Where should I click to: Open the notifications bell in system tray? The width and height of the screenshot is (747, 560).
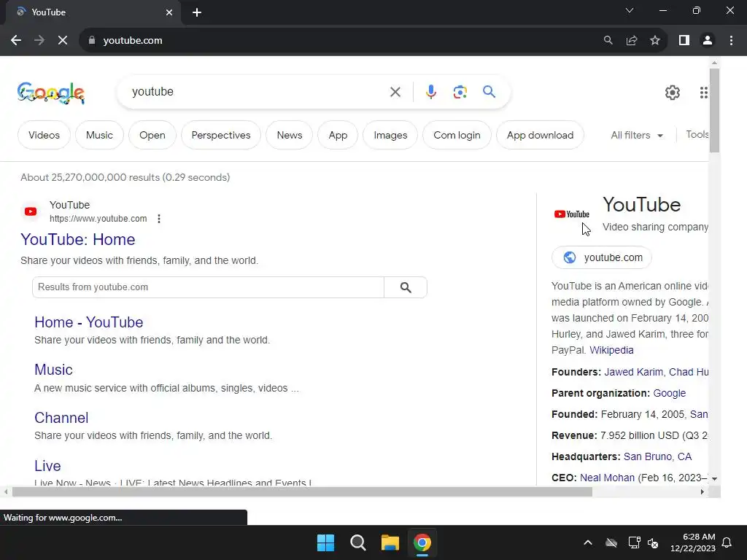pos(727,542)
